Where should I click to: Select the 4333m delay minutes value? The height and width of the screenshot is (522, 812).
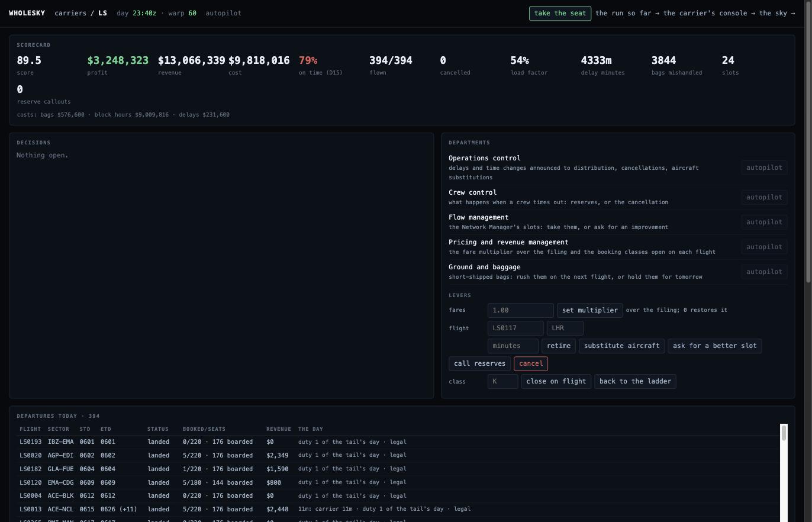[x=596, y=60]
